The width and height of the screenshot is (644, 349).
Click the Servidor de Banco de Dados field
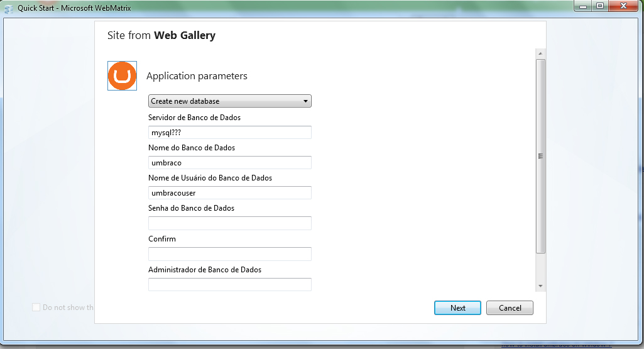[x=229, y=132]
